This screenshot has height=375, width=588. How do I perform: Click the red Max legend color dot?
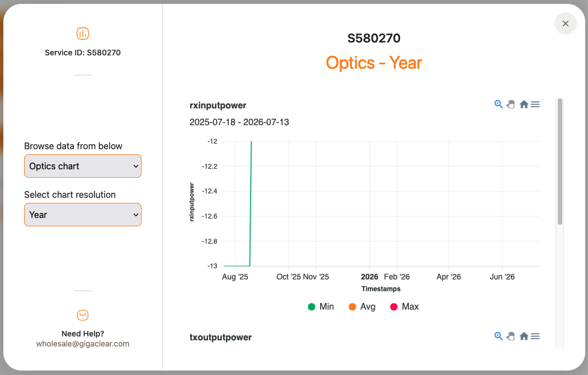pos(394,307)
